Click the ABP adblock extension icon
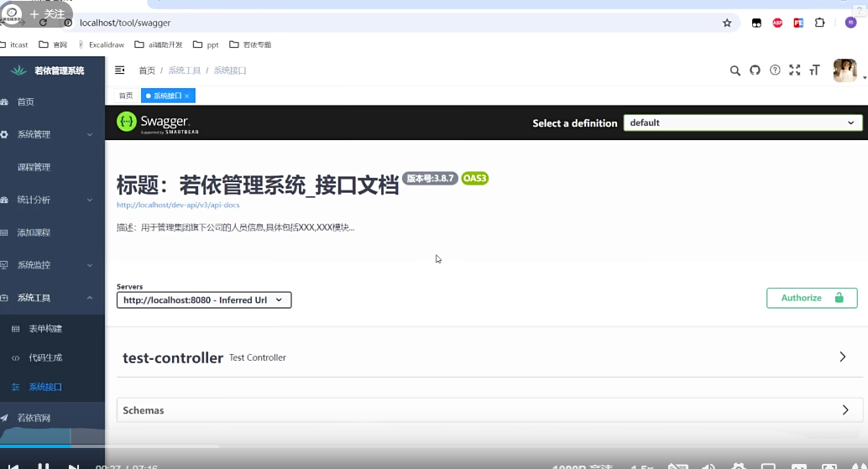The width and height of the screenshot is (868, 469). [777, 23]
